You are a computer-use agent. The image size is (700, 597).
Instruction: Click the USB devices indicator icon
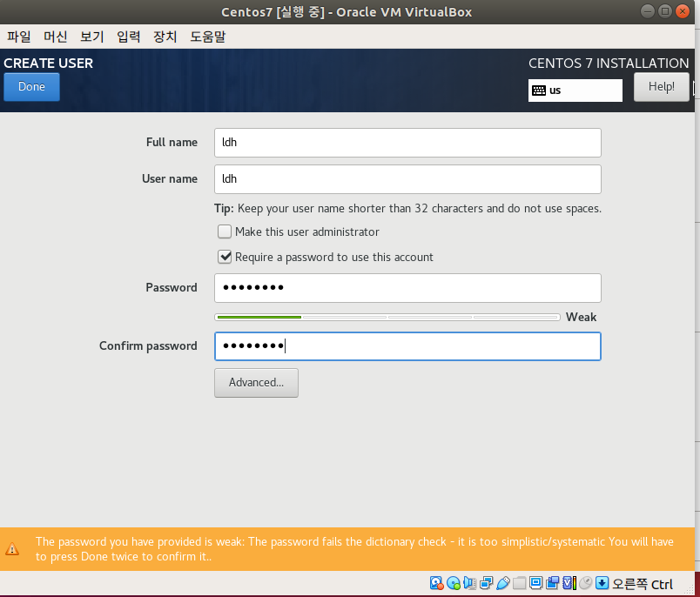[x=502, y=583]
